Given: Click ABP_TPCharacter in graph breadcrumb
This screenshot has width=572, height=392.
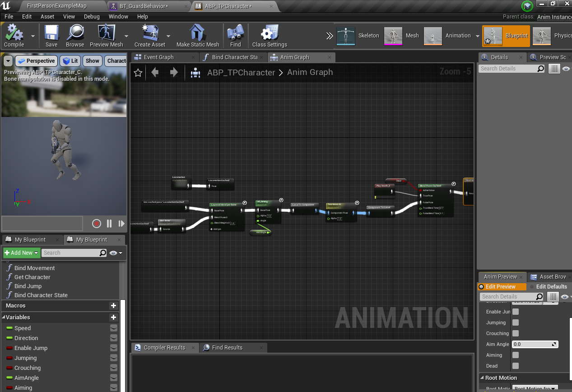Looking at the screenshot, I should [241, 72].
